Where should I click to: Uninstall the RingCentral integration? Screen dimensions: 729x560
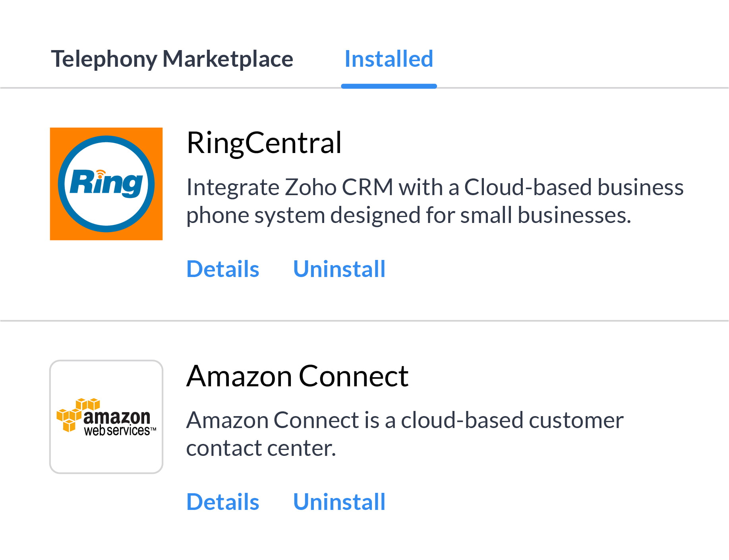coord(339,269)
